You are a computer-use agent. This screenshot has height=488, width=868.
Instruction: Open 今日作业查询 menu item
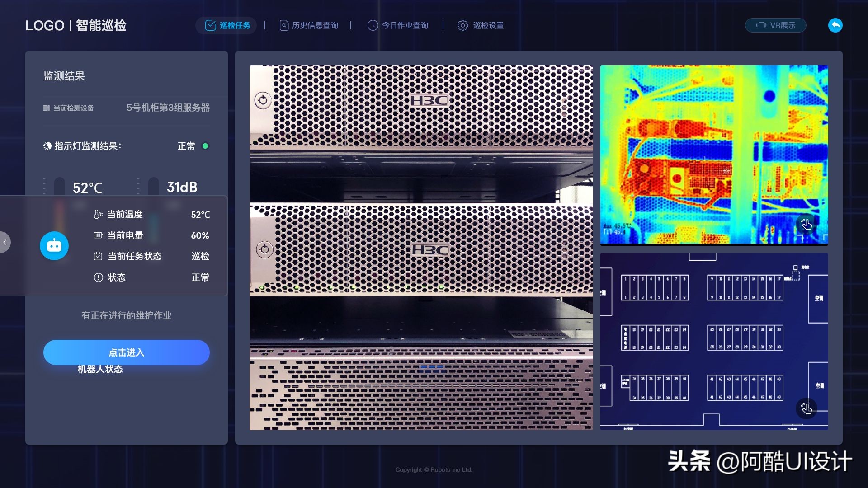pos(398,25)
